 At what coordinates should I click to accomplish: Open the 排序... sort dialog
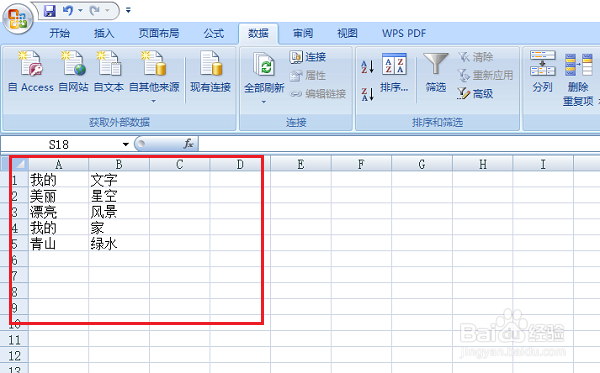(394, 73)
